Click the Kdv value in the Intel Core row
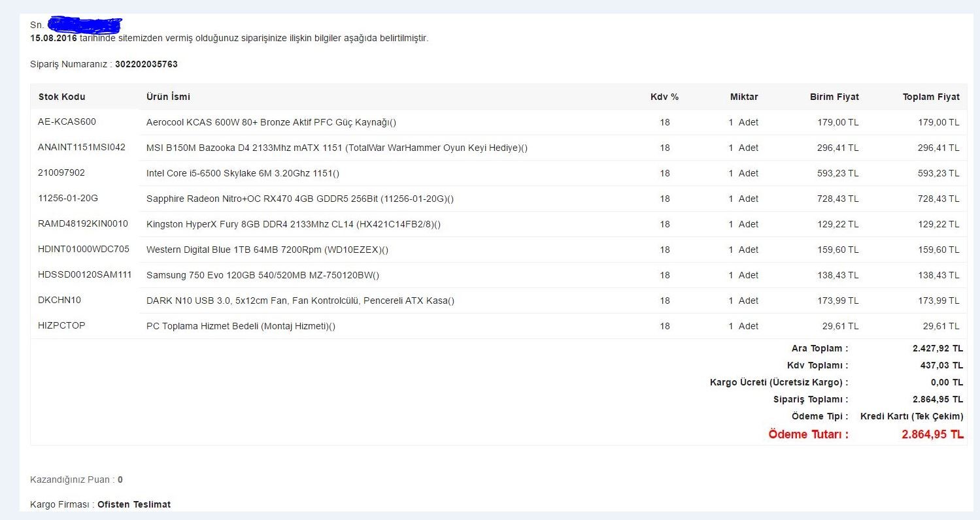 tap(665, 173)
